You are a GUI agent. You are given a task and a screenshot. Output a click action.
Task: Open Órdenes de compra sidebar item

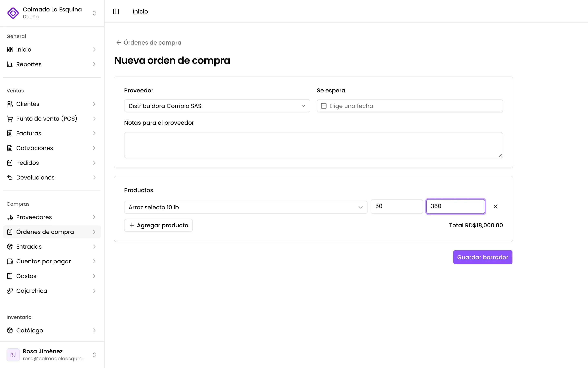52,232
